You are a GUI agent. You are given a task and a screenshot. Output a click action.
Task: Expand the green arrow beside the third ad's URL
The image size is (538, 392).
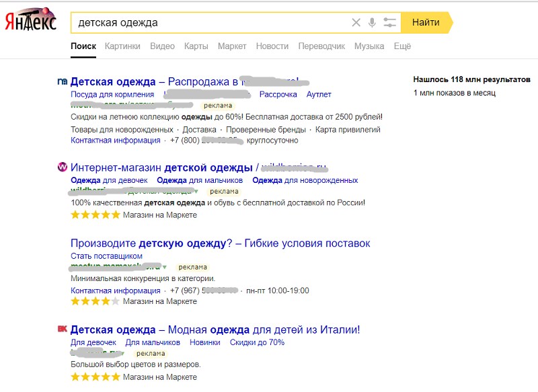(x=165, y=267)
